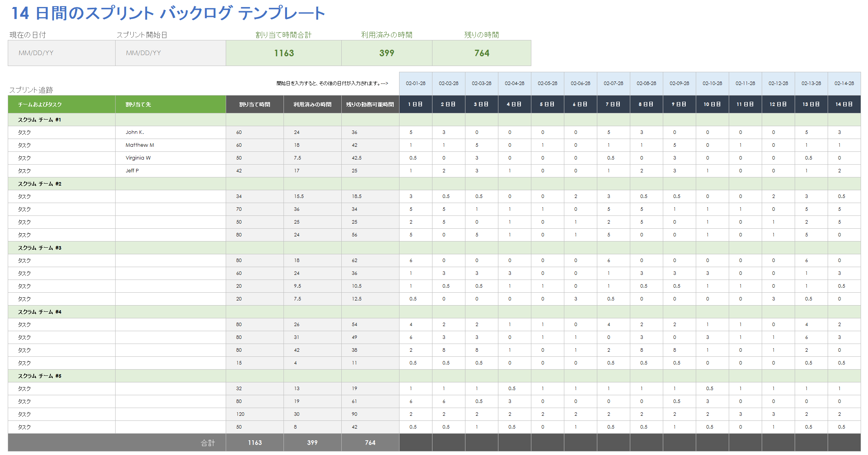868x455 pixels.
Task: Select the Jeff P assignee cell
Action: tap(171, 171)
